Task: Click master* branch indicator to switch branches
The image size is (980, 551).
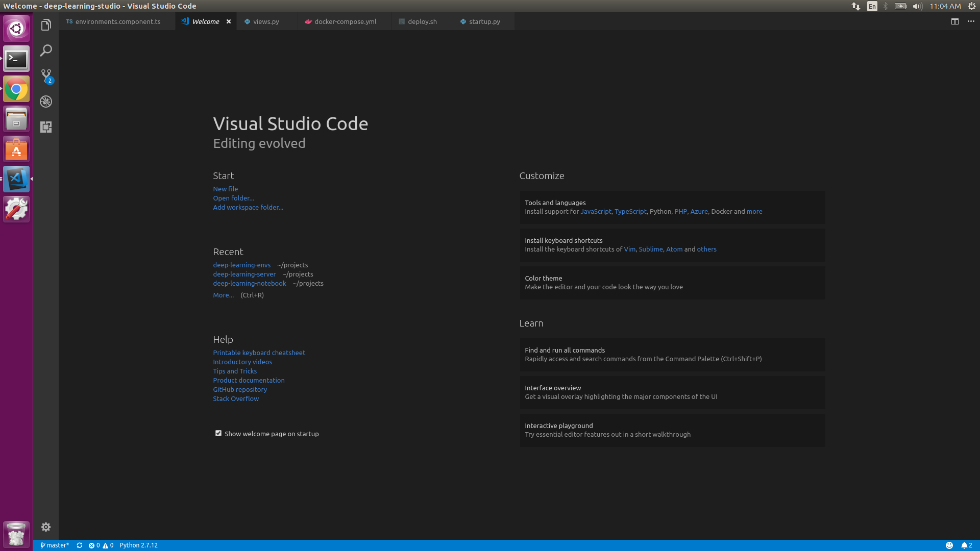Action: [x=55, y=545]
